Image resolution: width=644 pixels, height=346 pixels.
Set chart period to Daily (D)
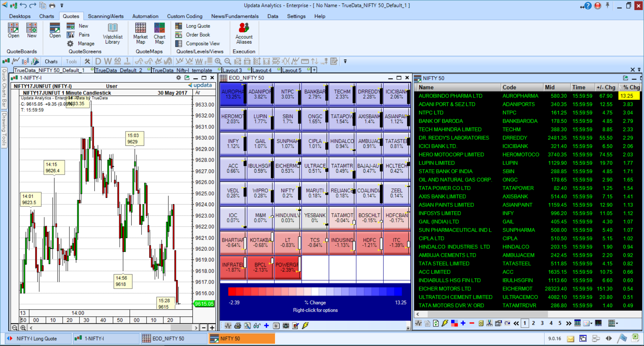coord(98,61)
